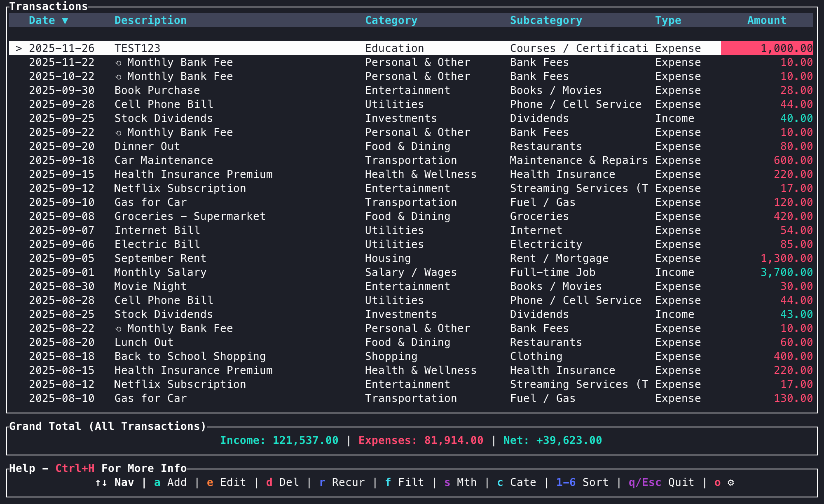Click the Housing category cell
Image resolution: width=824 pixels, height=504 pixels.
tap(388, 258)
